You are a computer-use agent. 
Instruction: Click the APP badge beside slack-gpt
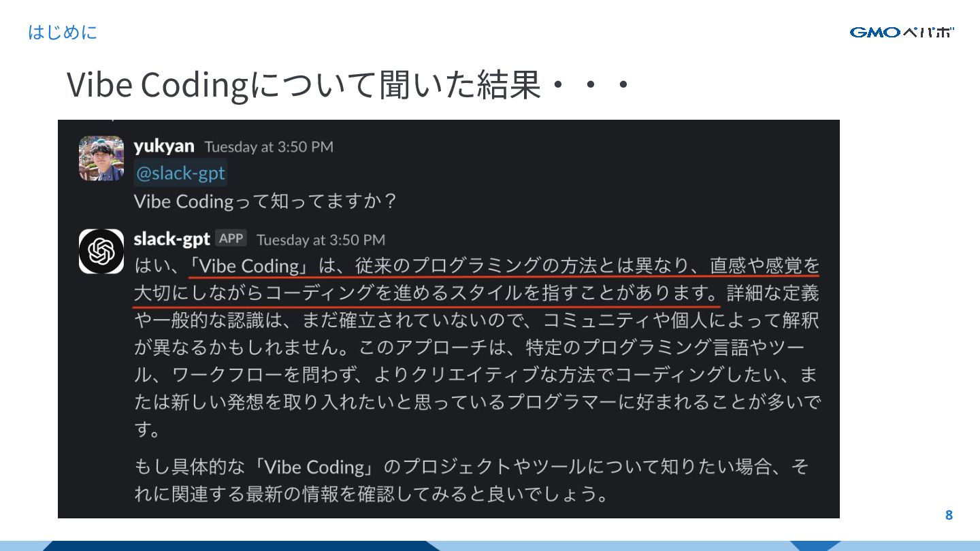pos(231,239)
